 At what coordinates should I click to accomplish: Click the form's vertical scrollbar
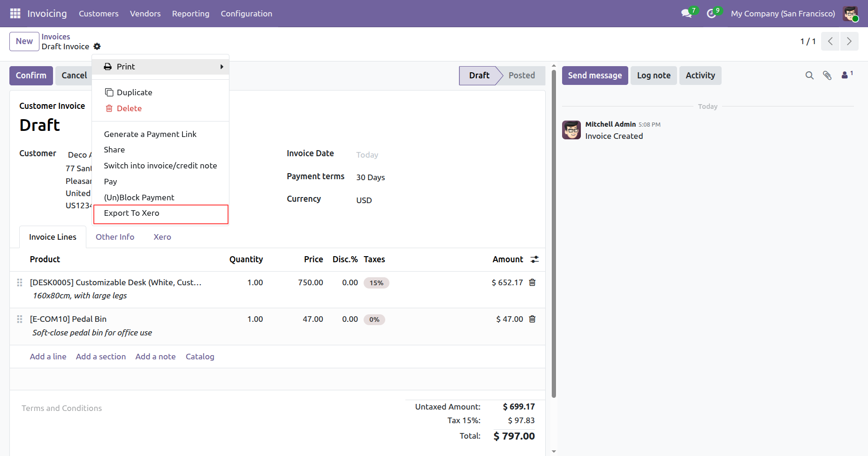pyautogui.click(x=554, y=235)
